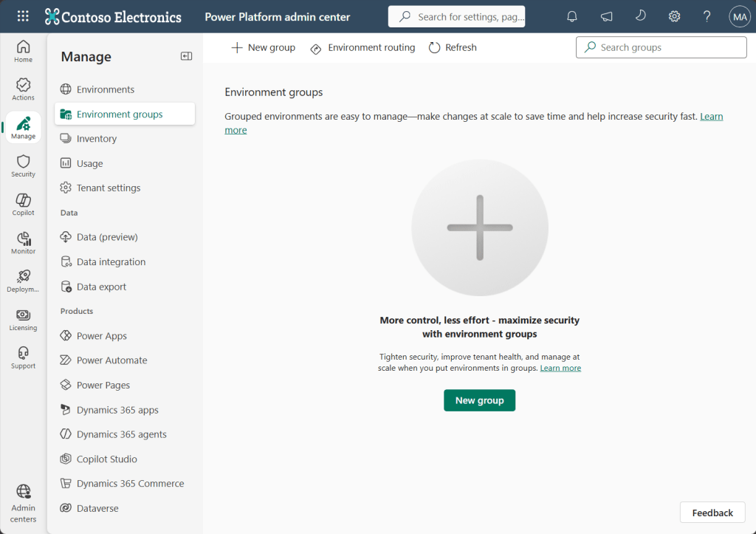Open Dynamics 365 Commerce
The height and width of the screenshot is (534, 756).
pos(125,483)
